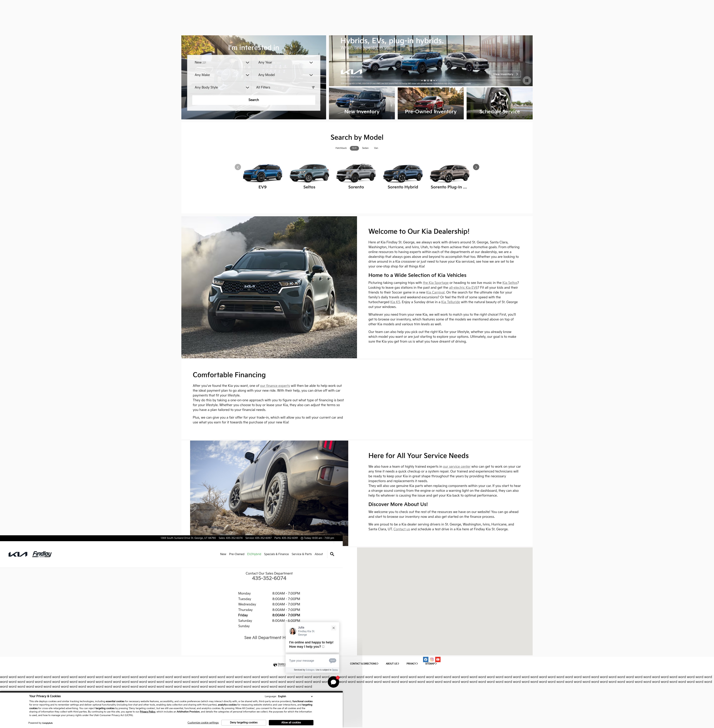The height and width of the screenshot is (728, 714).
Task: Follow the Kia Seltos link
Action: [510, 283]
